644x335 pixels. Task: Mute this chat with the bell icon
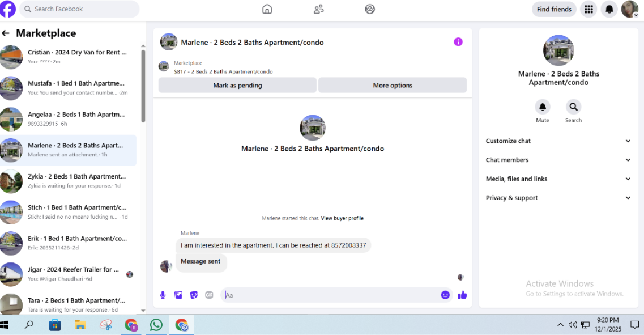[543, 107]
